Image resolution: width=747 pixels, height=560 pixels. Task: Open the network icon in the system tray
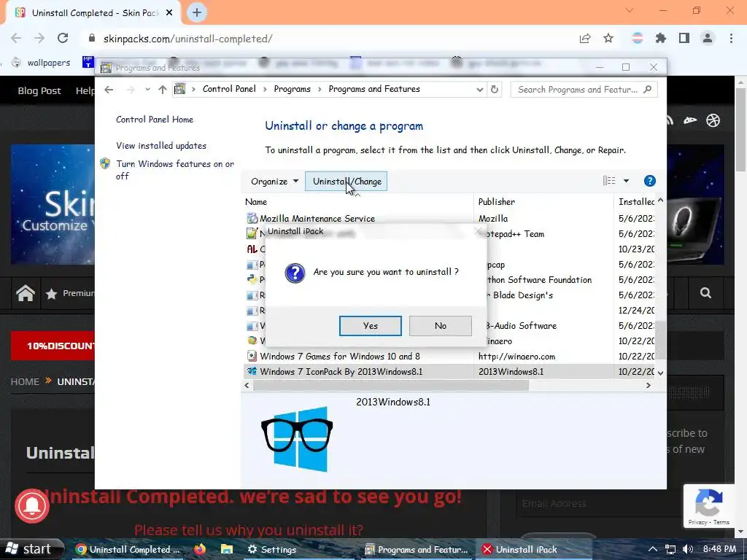coord(670,550)
